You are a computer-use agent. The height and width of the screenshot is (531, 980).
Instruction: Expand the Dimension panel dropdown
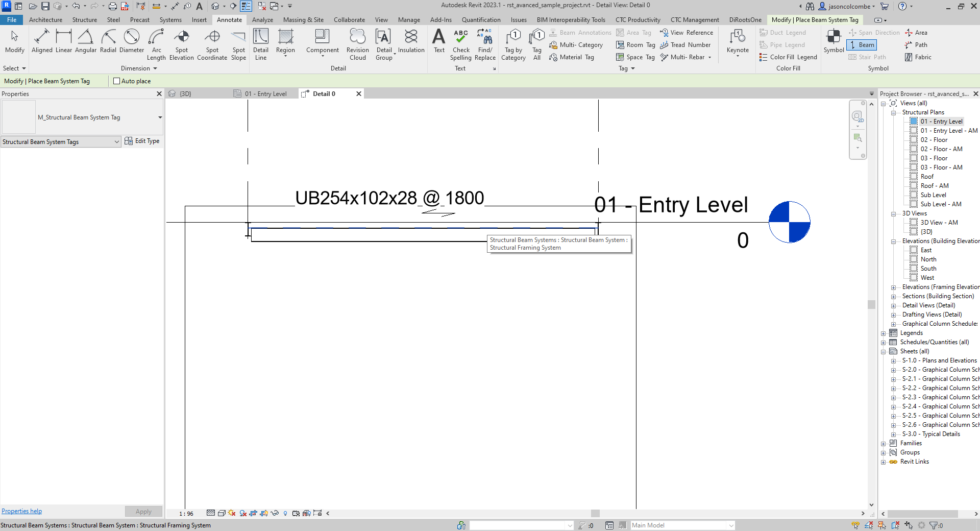139,68
